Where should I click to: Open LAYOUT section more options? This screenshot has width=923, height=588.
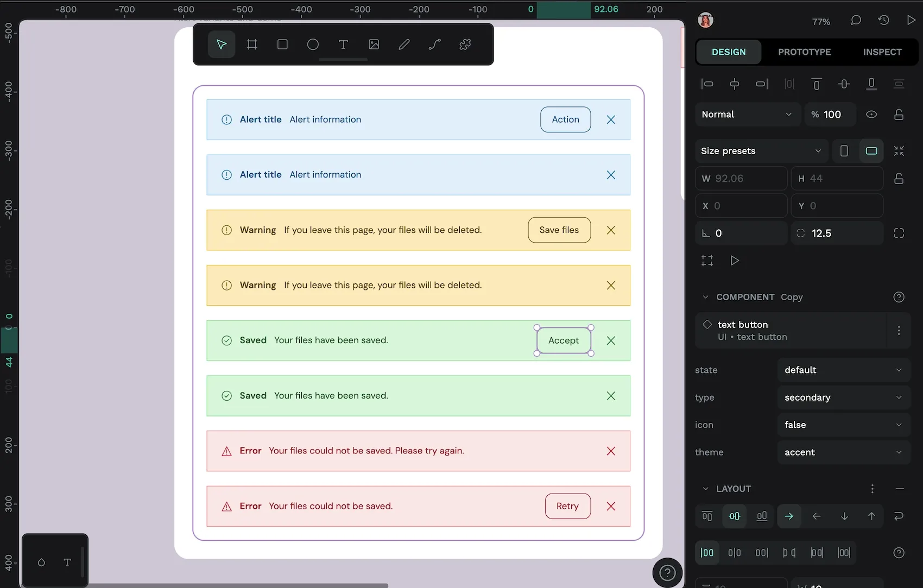pos(872,489)
